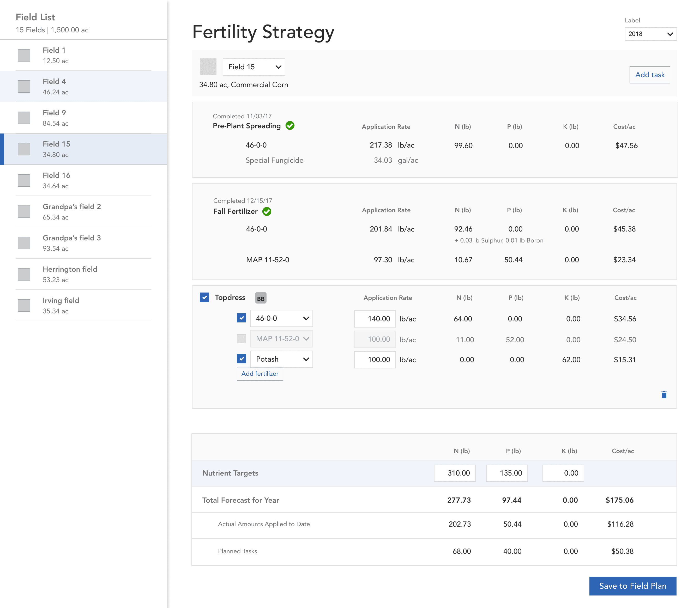Click the Herrington field thumbnail icon
This screenshot has width=700, height=608.
pyautogui.click(x=24, y=274)
